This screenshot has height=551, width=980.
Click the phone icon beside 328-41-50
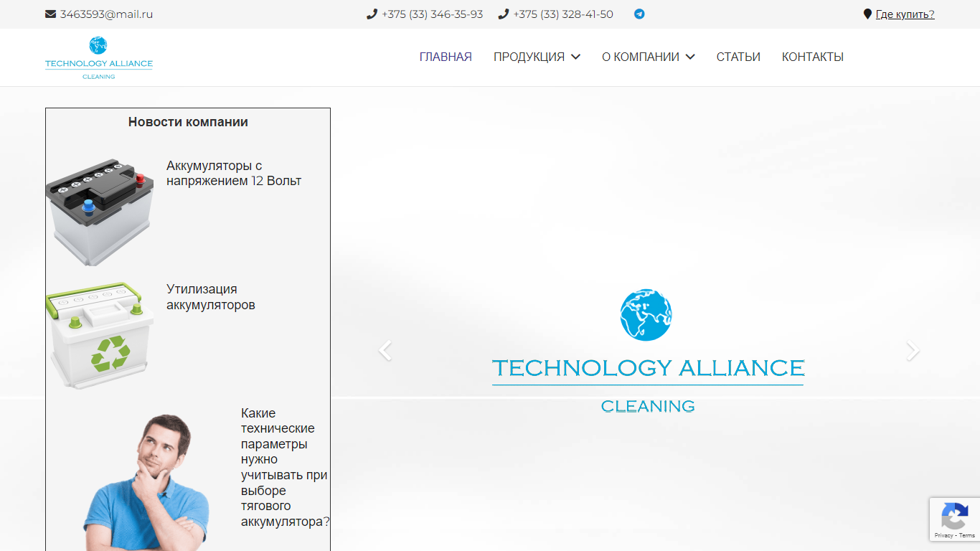click(x=503, y=14)
